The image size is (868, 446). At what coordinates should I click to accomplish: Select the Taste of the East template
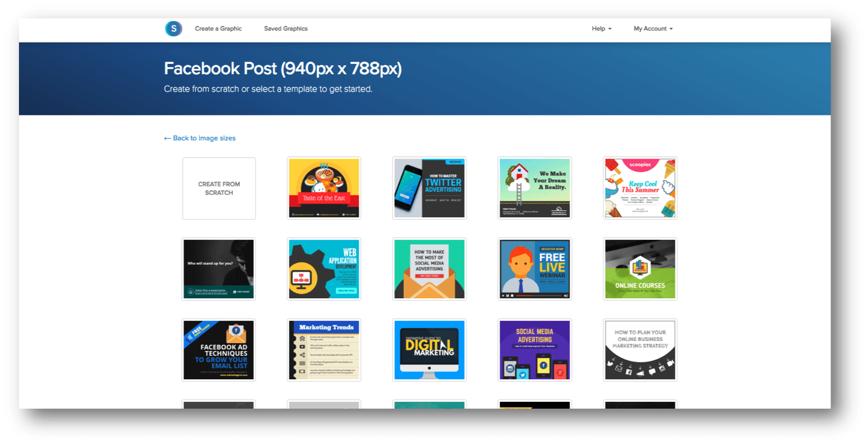coord(324,188)
